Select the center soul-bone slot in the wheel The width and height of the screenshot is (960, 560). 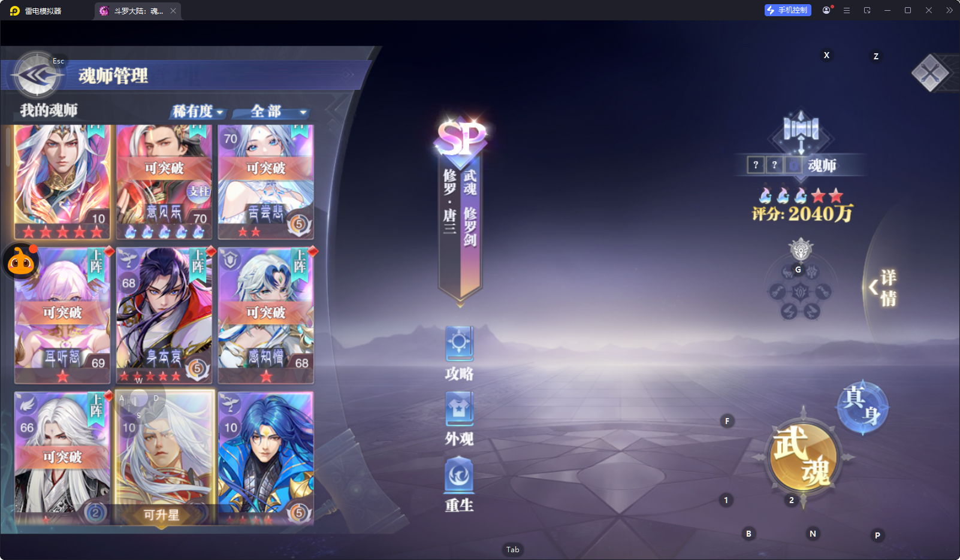coord(801,292)
